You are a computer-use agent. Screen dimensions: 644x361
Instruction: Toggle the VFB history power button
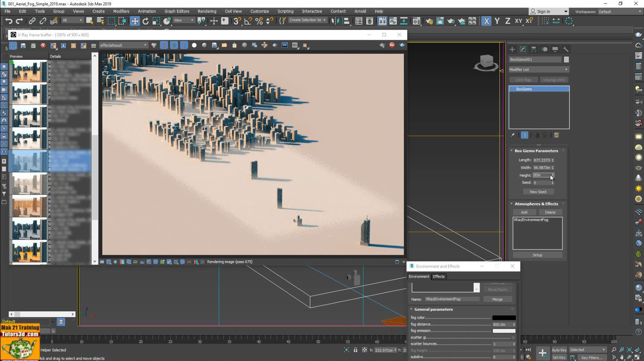13,46
